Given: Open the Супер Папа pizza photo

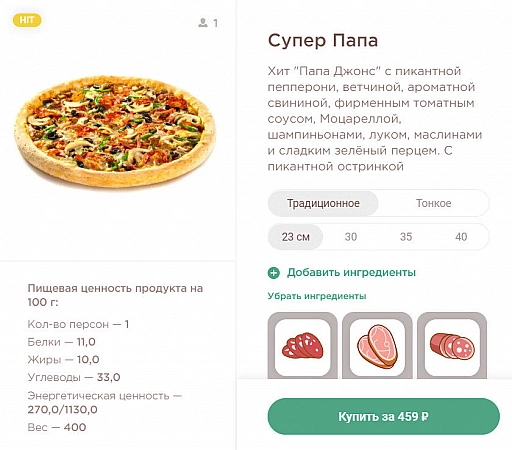Looking at the screenshot, I should click(115, 131).
